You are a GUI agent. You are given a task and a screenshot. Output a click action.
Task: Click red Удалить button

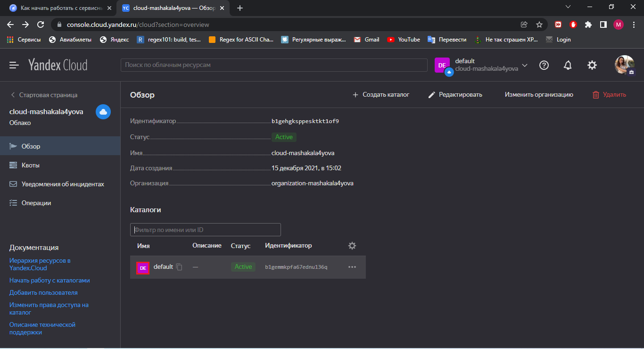pyautogui.click(x=609, y=95)
